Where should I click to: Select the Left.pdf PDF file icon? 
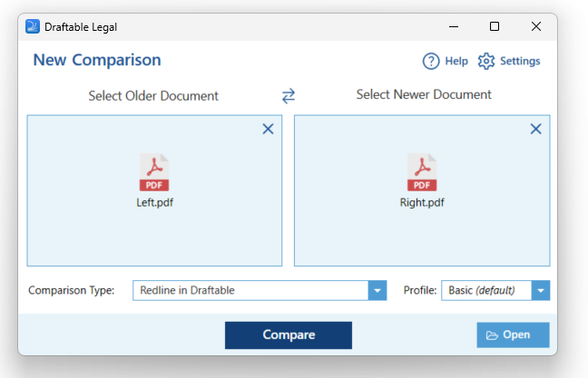(154, 172)
